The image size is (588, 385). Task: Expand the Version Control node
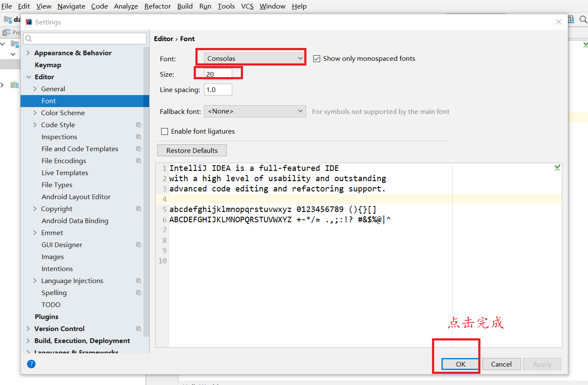pyautogui.click(x=28, y=329)
